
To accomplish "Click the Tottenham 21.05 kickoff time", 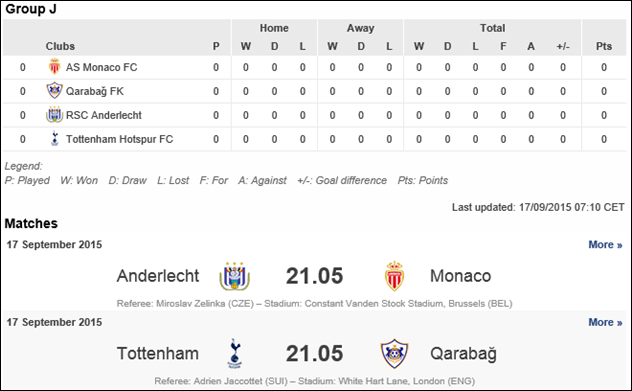I will coord(314,354).
